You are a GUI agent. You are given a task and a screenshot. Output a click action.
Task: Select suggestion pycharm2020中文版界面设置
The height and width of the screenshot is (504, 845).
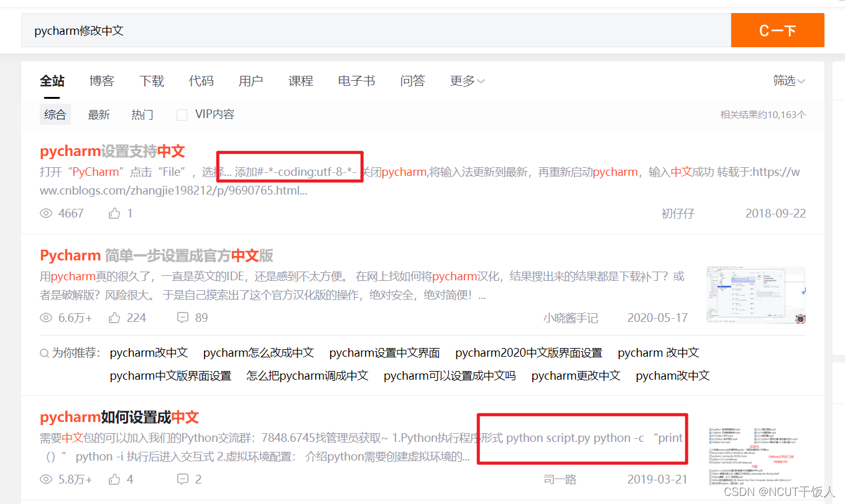(x=529, y=353)
